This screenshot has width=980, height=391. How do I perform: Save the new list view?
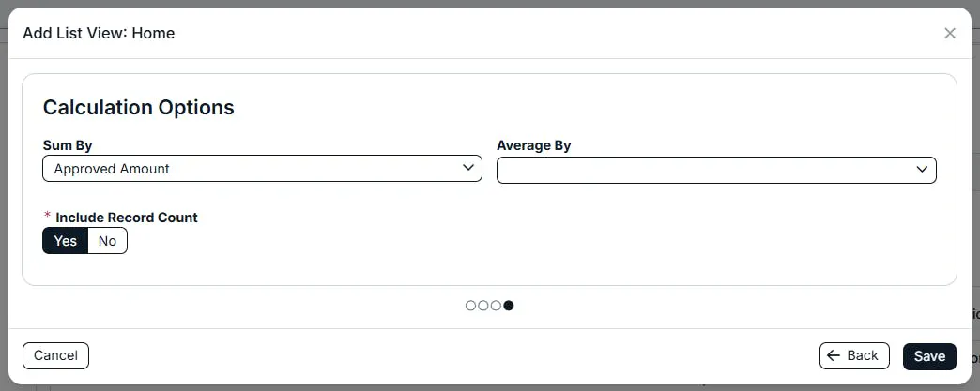pyautogui.click(x=929, y=356)
